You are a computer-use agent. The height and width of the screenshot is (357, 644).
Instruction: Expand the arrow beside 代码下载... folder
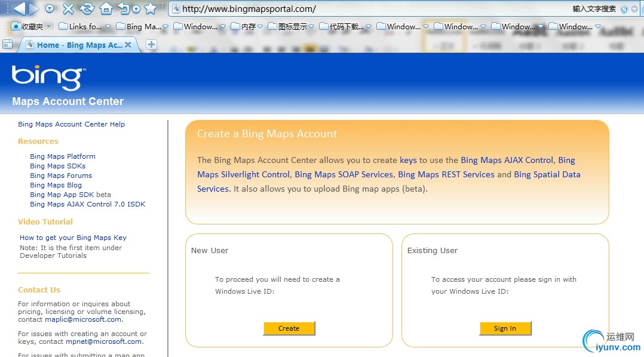pos(369,27)
